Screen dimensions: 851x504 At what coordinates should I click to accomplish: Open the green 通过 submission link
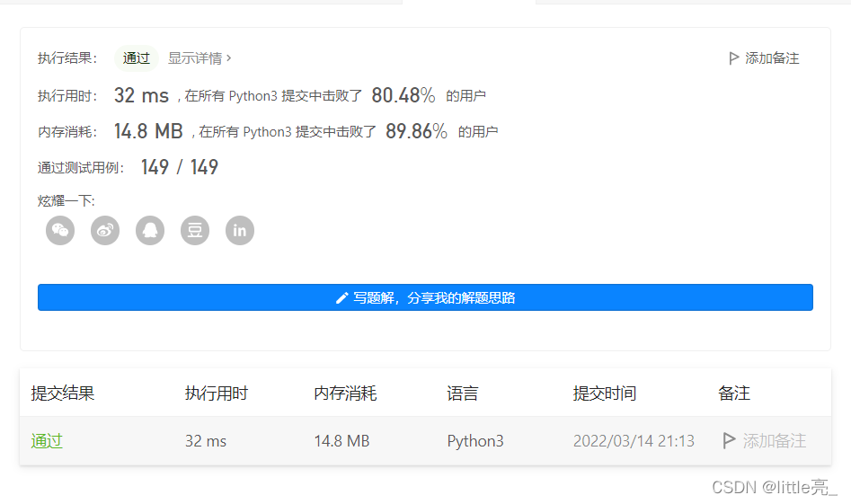(x=47, y=440)
